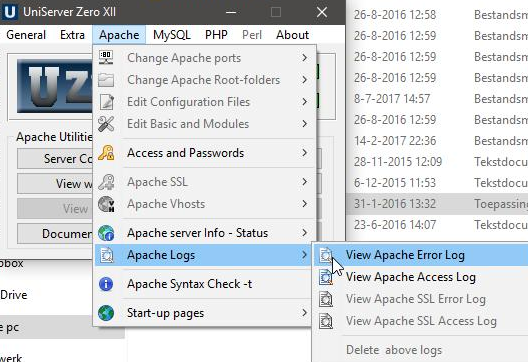Screen dimensions: 528x362
Task: Open the PHP menu
Action: tap(216, 35)
